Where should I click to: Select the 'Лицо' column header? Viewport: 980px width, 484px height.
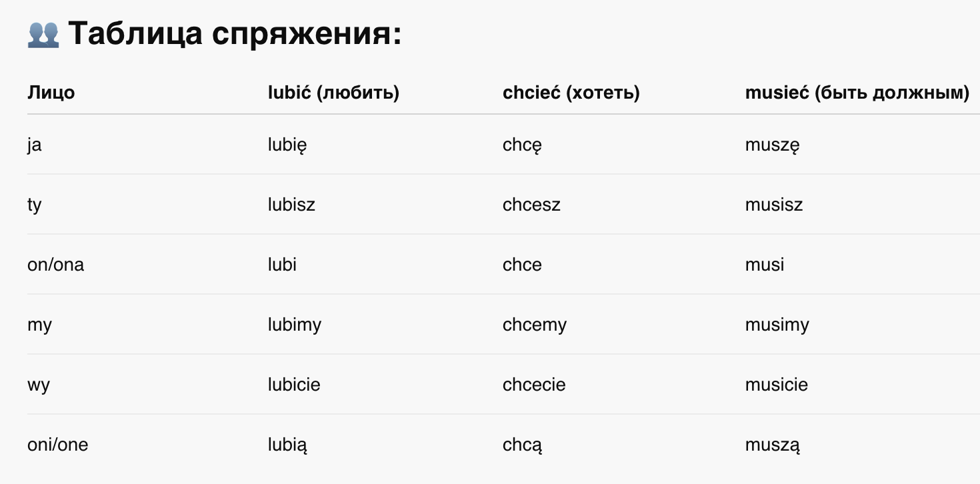pos(51,93)
